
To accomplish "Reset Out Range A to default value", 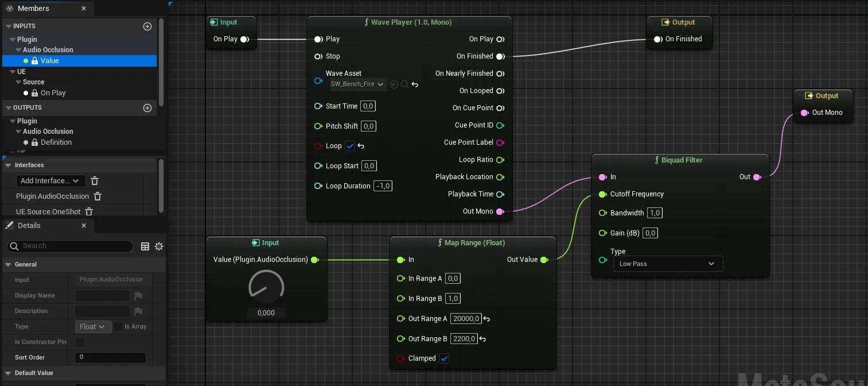I will click(x=486, y=319).
